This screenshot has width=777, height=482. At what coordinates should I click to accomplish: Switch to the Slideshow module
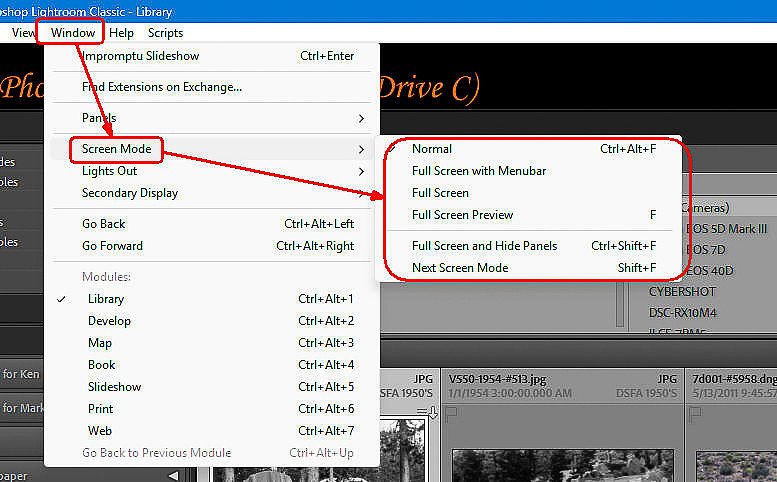coord(212,387)
